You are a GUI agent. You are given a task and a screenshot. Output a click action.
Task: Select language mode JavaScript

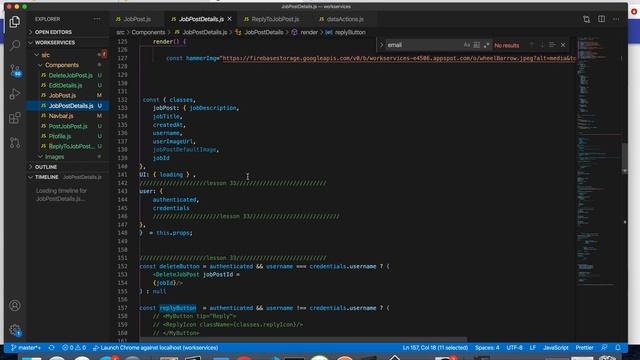tap(556, 348)
